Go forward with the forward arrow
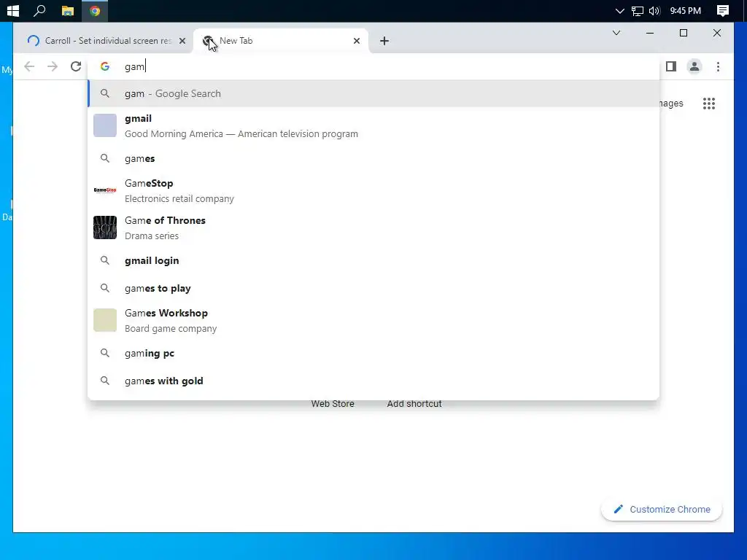747x560 pixels. coord(53,66)
